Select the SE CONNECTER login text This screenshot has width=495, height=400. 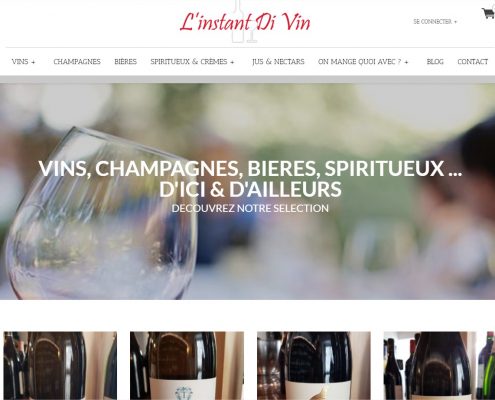[x=432, y=22]
